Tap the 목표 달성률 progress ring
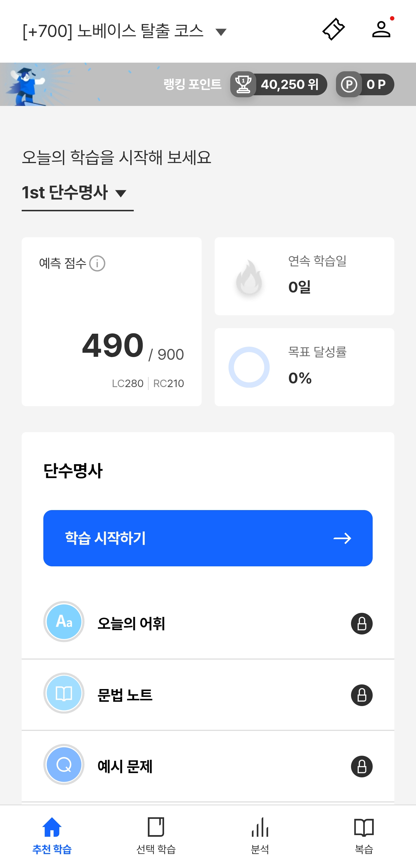This screenshot has height=868, width=416. click(x=249, y=367)
